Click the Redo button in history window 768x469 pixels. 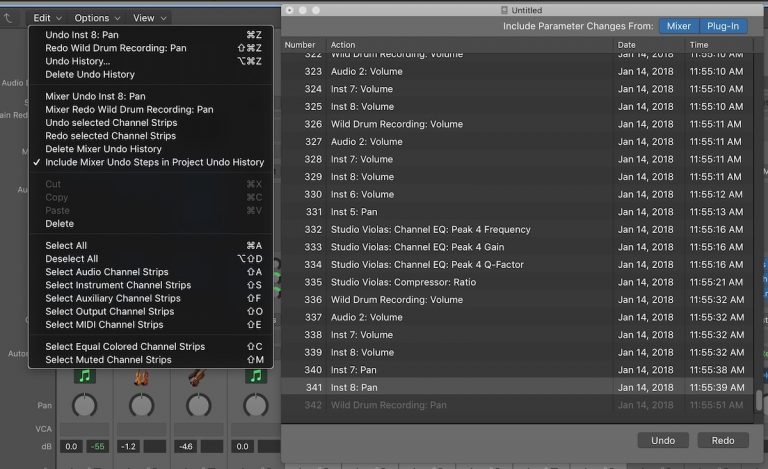723,441
